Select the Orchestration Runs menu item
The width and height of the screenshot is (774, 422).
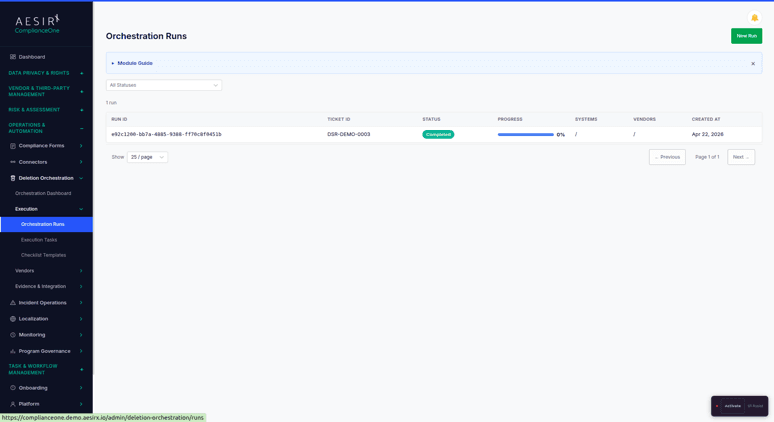click(46, 224)
